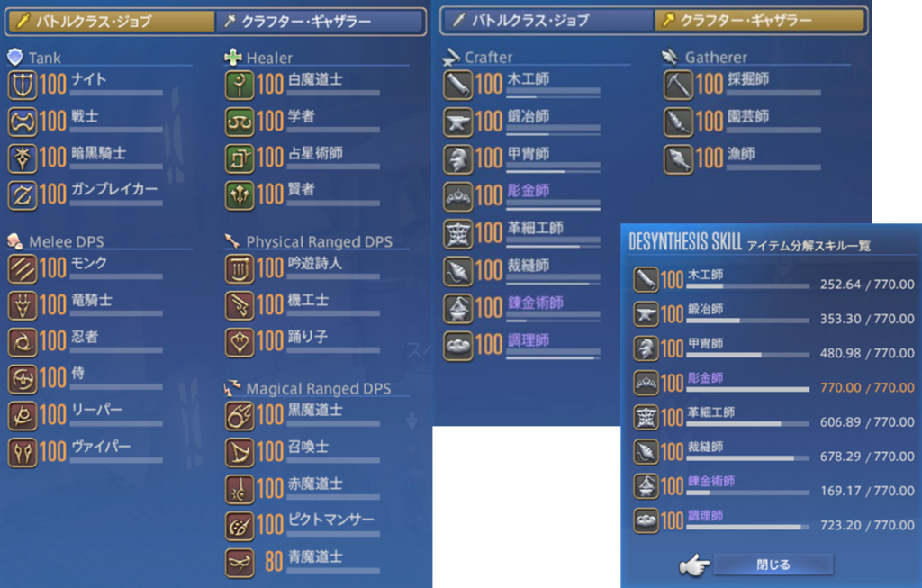Click the 採掘師 Miner icon under Gatherer
The height and width of the screenshot is (588, 922).
click(x=678, y=85)
